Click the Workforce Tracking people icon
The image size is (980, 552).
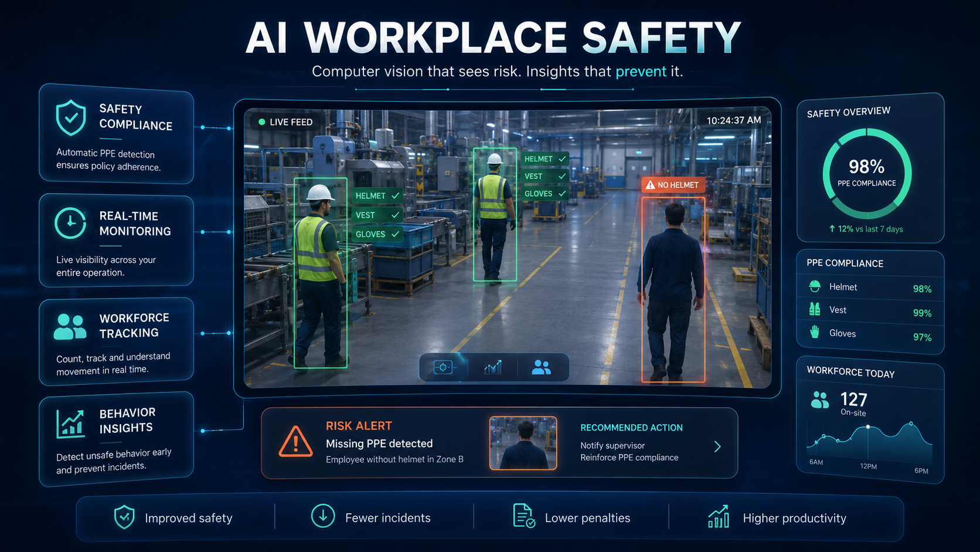pos(70,327)
